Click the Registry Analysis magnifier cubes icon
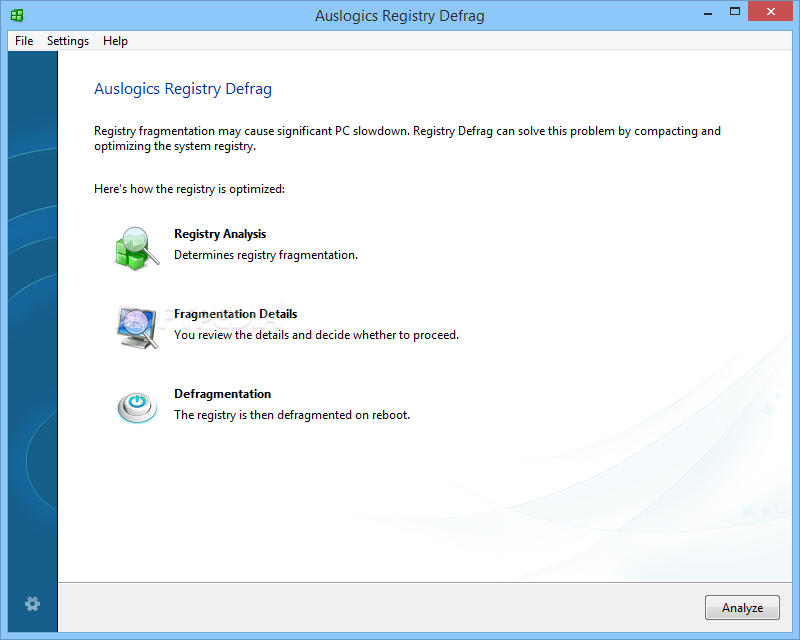Screen dimensions: 800x640 [136, 249]
